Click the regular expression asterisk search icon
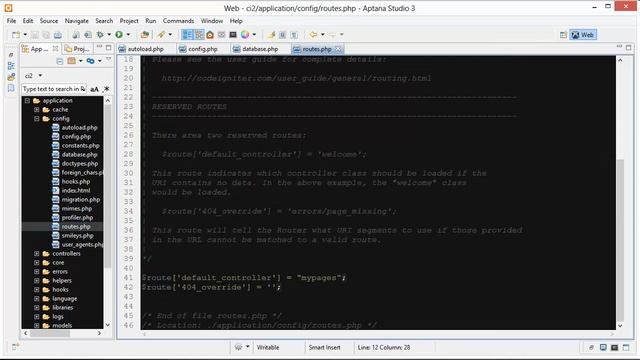This screenshot has width=640, height=360. pyautogui.click(x=107, y=89)
